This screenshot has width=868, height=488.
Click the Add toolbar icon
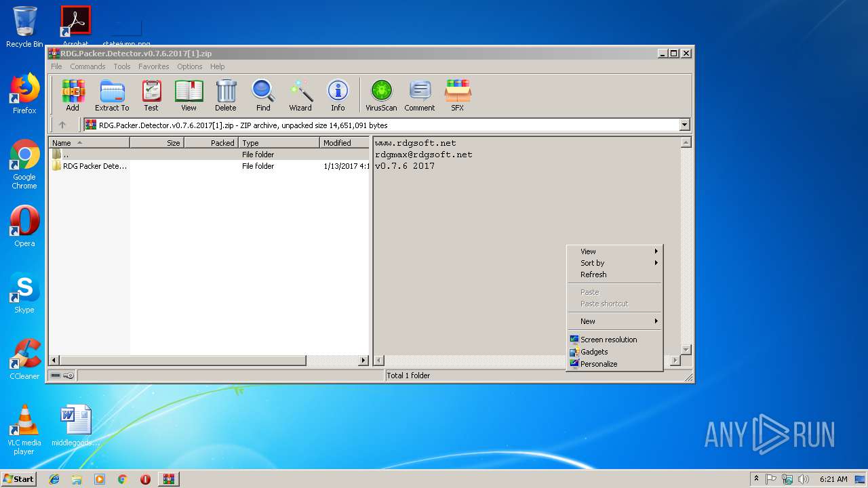(x=73, y=95)
